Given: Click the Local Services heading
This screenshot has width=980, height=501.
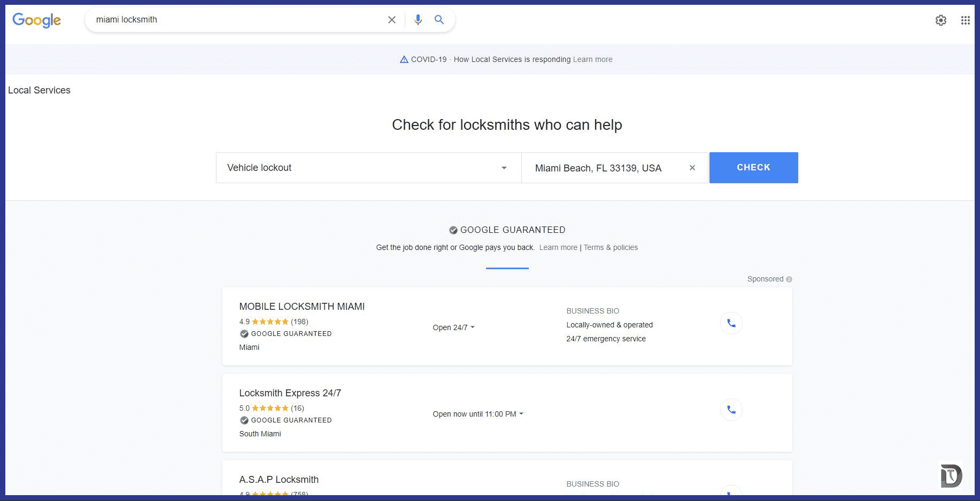Looking at the screenshot, I should point(39,90).
